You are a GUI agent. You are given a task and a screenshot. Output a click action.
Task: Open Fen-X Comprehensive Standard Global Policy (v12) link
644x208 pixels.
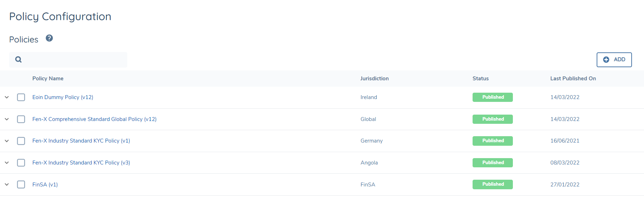pos(94,119)
